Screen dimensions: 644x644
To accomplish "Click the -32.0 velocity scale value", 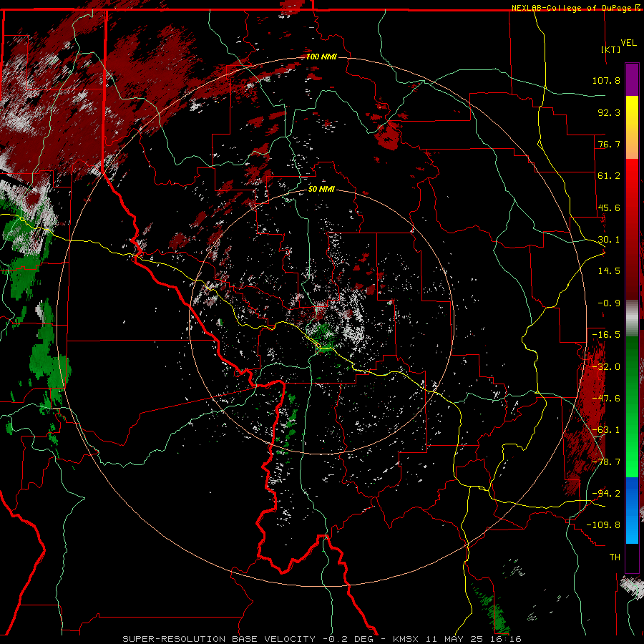I will (606, 367).
